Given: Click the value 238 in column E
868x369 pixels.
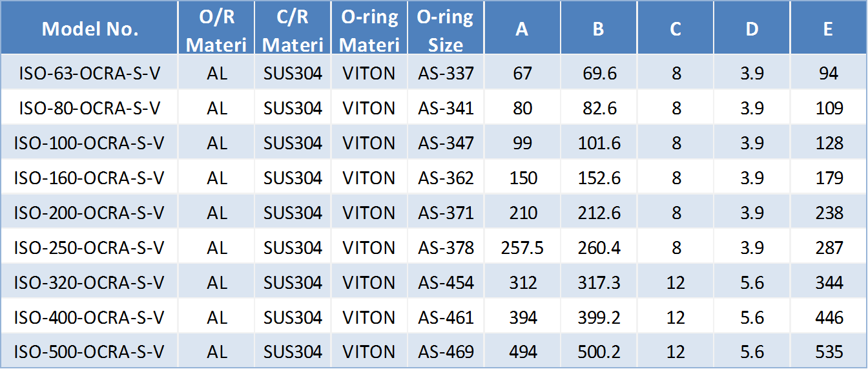Looking at the screenshot, I should (829, 212).
